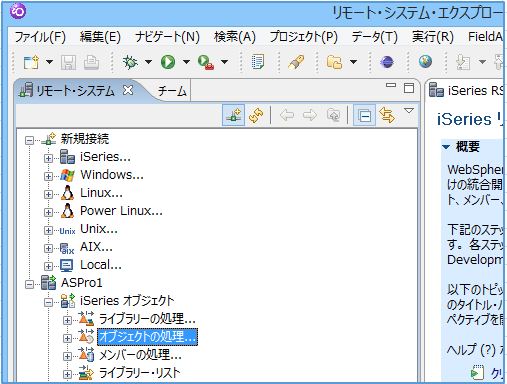The image size is (507, 384).
Task: Click the purple sphere toolbar icon
Action: pyautogui.click(x=387, y=62)
